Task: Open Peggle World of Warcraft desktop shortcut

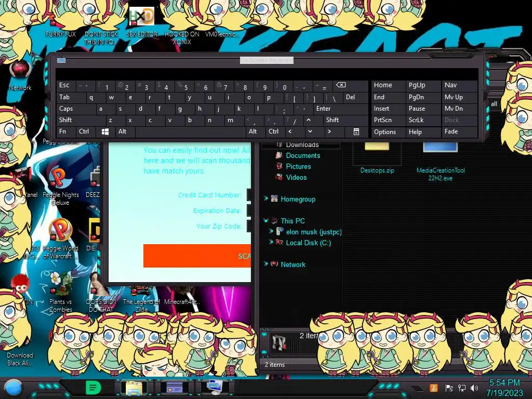Action: 60,239
